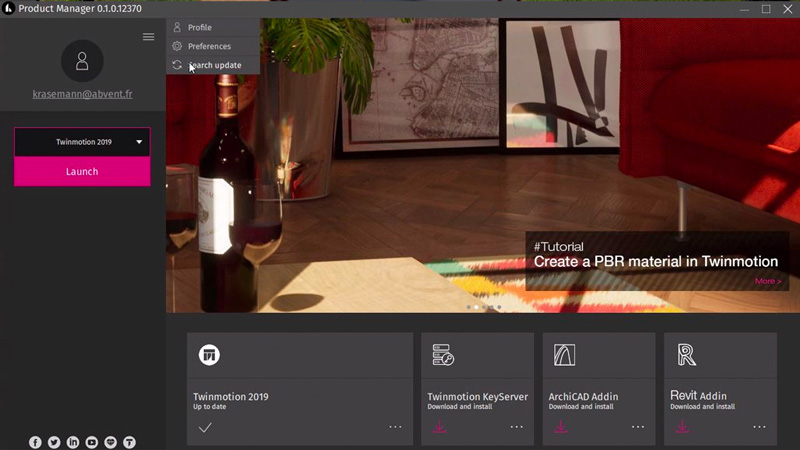This screenshot has height=450, width=800.
Task: Select Profile from the menu
Action: (x=200, y=27)
